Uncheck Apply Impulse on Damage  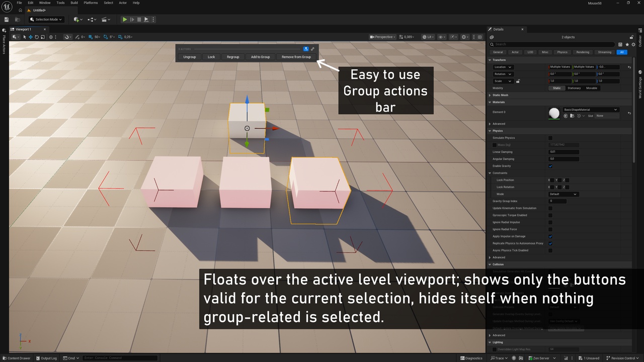point(550,236)
